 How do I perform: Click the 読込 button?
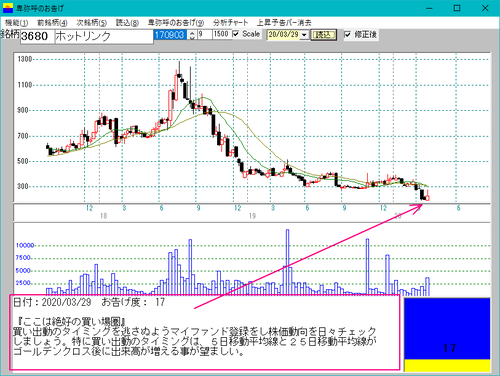tap(323, 35)
